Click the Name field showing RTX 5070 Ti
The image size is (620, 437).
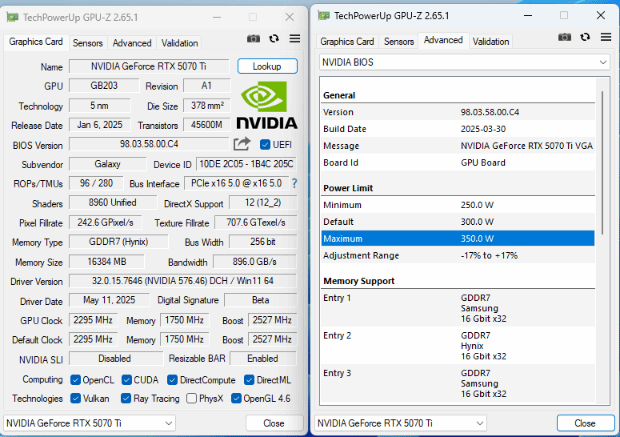149,66
